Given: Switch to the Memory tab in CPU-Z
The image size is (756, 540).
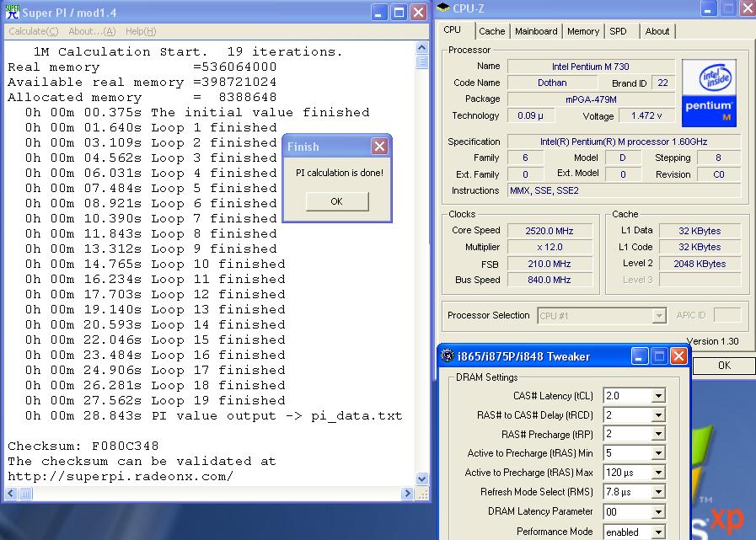Looking at the screenshot, I should click(x=583, y=31).
